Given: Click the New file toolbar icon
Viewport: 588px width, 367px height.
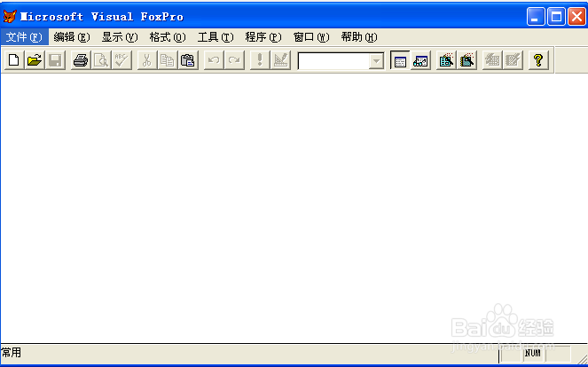Looking at the screenshot, I should pyautogui.click(x=14, y=60).
